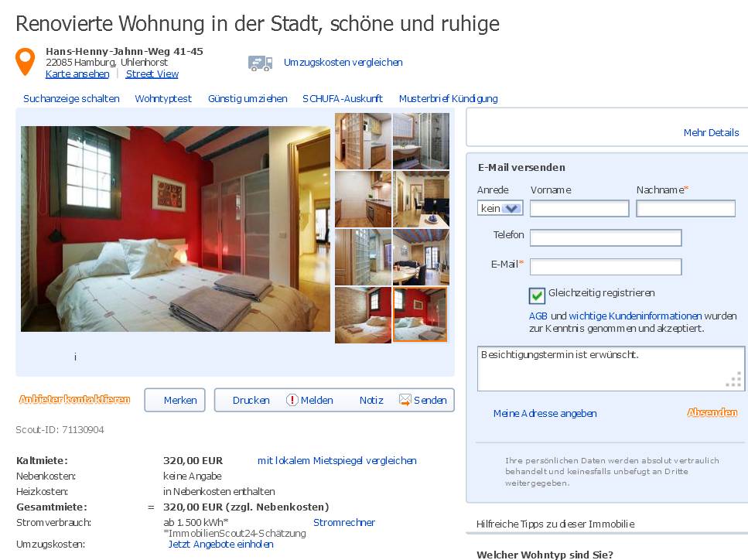Open the Anrede dropdown
Image resolution: width=748 pixels, height=560 pixels.
[x=500, y=208]
